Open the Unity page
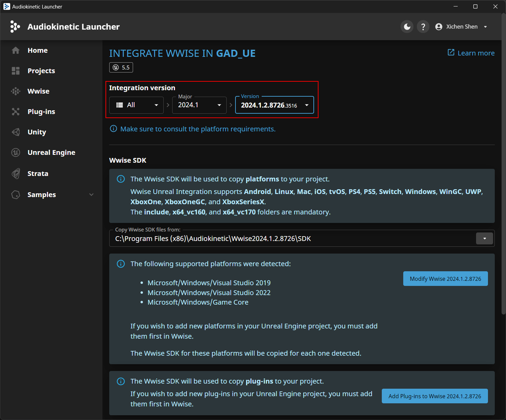This screenshot has height=420, width=506. [37, 132]
